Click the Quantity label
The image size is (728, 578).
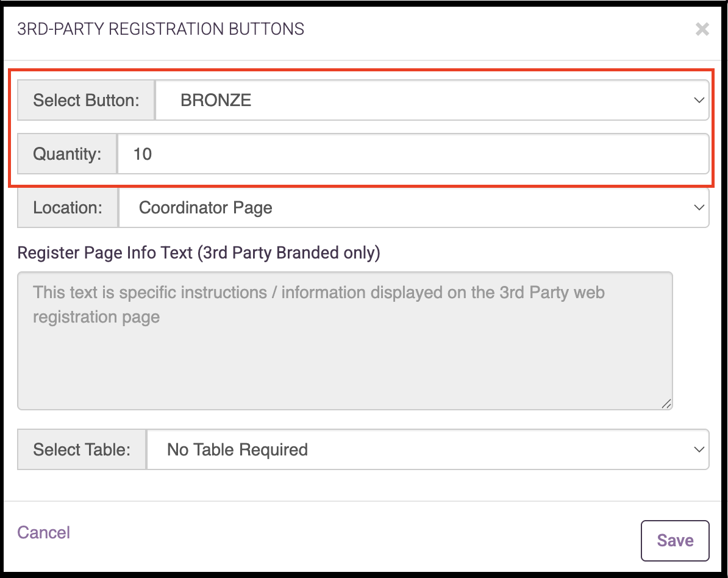coord(67,154)
